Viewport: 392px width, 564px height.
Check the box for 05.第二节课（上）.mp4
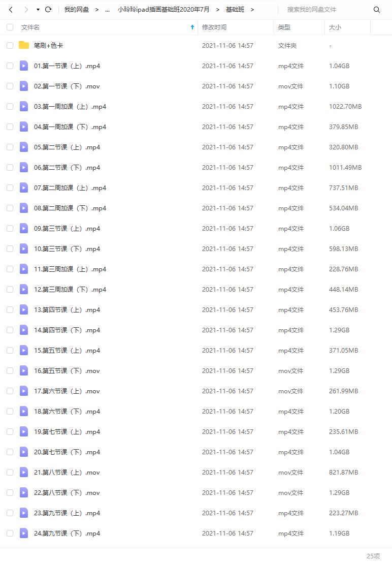(10, 147)
